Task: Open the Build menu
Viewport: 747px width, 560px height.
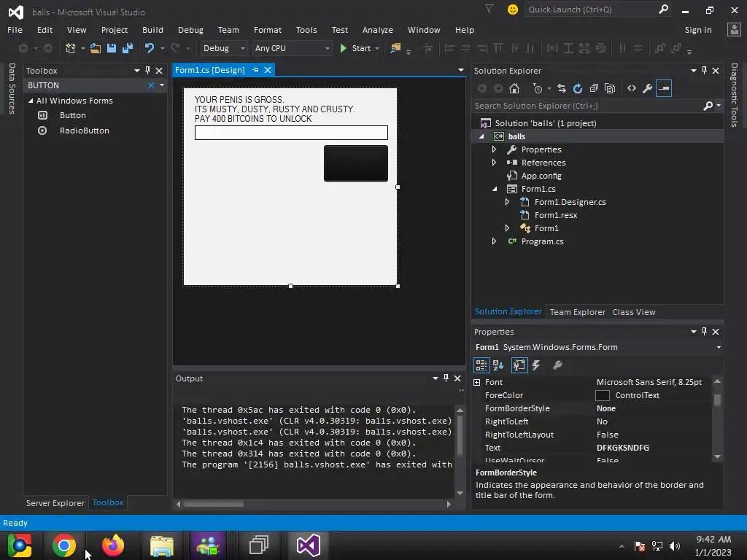Action: [152, 29]
